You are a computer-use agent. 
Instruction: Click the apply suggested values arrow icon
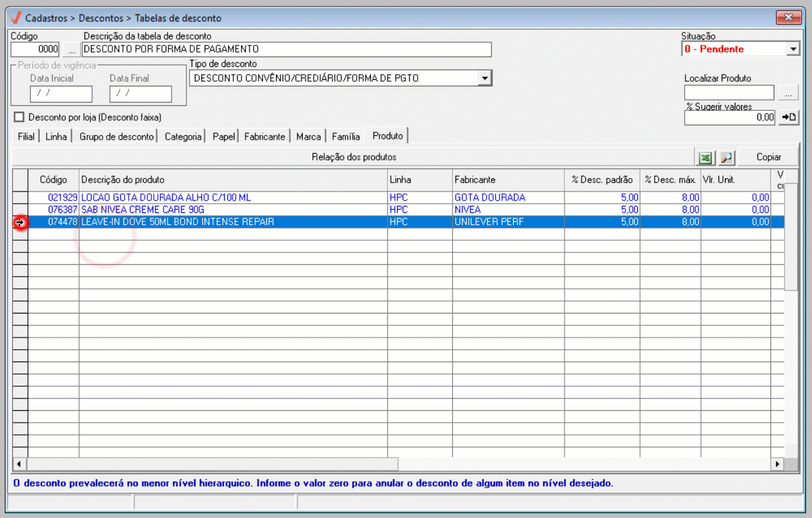(789, 117)
